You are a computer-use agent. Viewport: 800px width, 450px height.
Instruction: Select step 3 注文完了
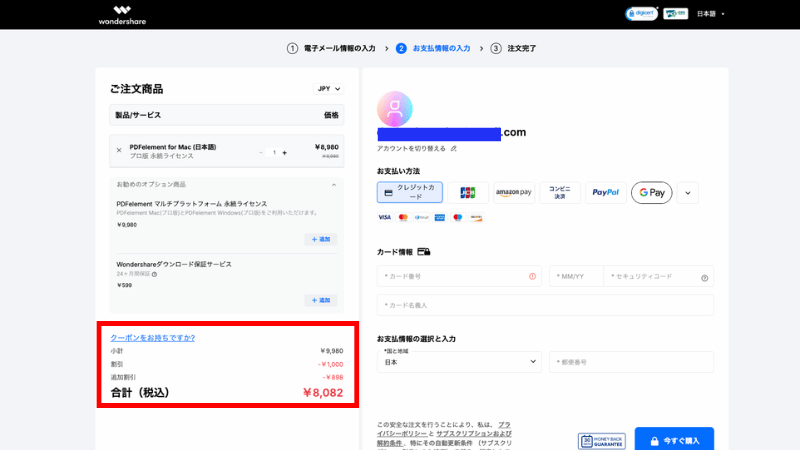[513, 48]
